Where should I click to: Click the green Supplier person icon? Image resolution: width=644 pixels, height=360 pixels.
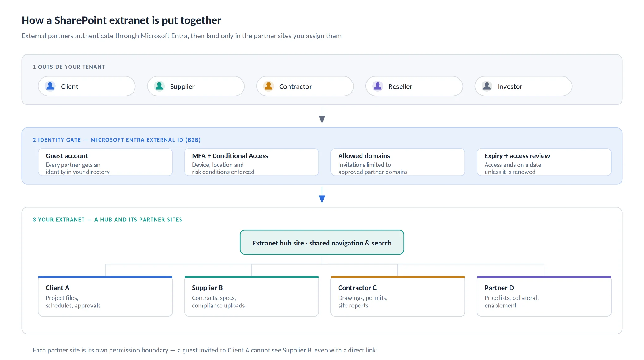pos(159,86)
